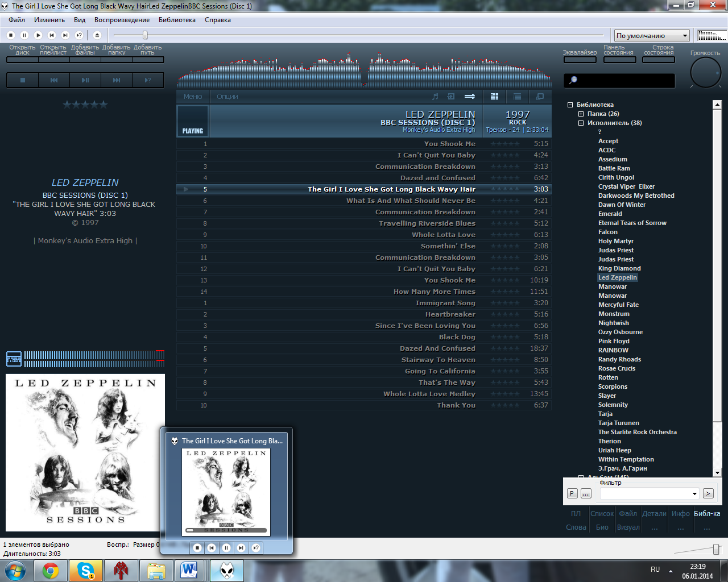Open the Вид menu
This screenshot has height=582, width=728.
(x=80, y=20)
